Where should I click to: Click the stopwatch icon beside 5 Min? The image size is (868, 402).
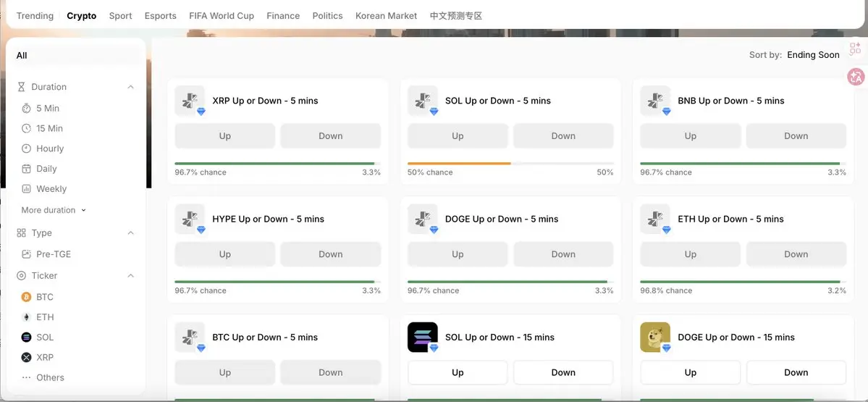[x=26, y=109]
